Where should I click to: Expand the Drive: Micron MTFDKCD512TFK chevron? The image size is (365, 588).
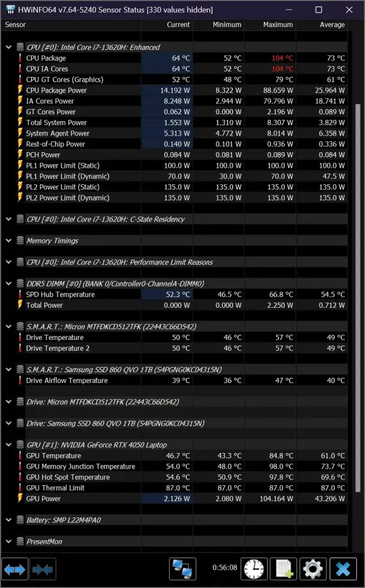(9, 402)
